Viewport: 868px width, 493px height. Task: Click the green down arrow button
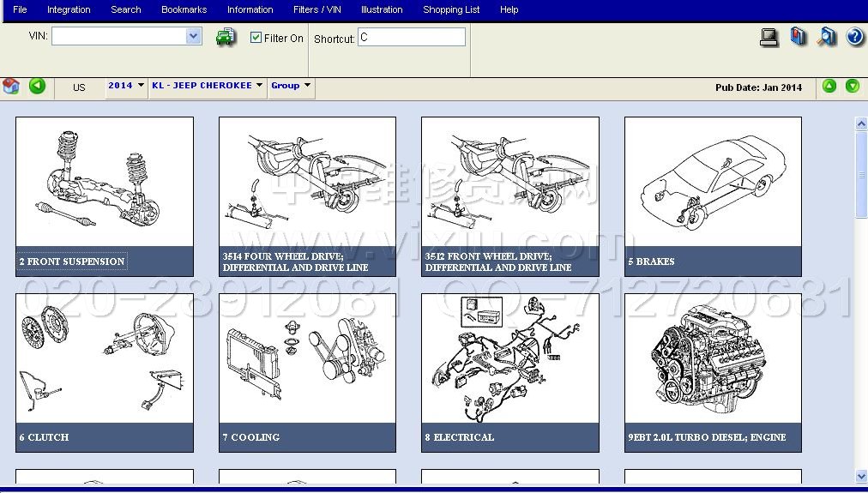[x=853, y=86]
